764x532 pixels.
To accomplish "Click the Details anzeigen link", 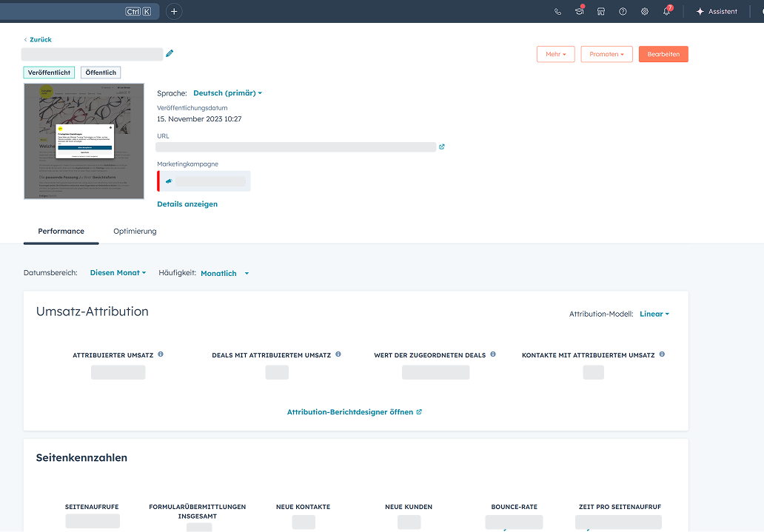I will coord(187,204).
